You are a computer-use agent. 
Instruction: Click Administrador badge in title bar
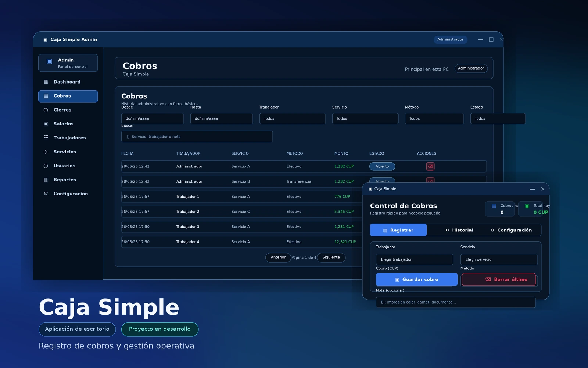point(450,39)
